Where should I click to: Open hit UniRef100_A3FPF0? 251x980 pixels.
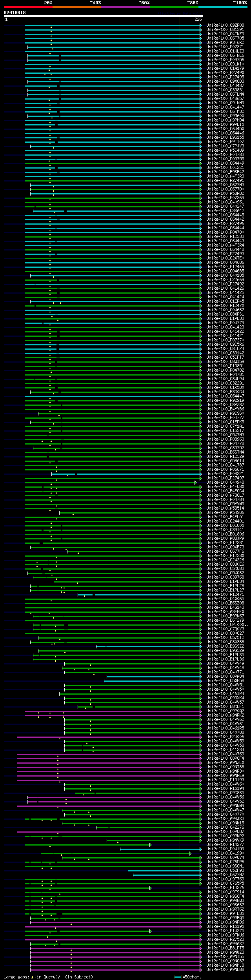pos(225,612)
